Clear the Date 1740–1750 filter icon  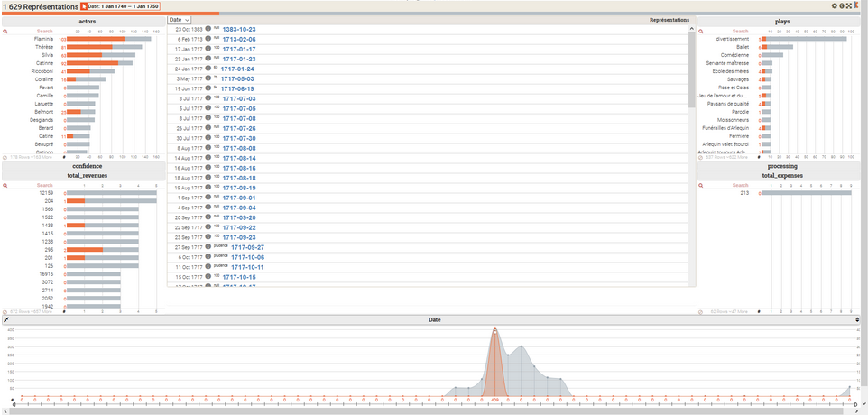point(84,6)
